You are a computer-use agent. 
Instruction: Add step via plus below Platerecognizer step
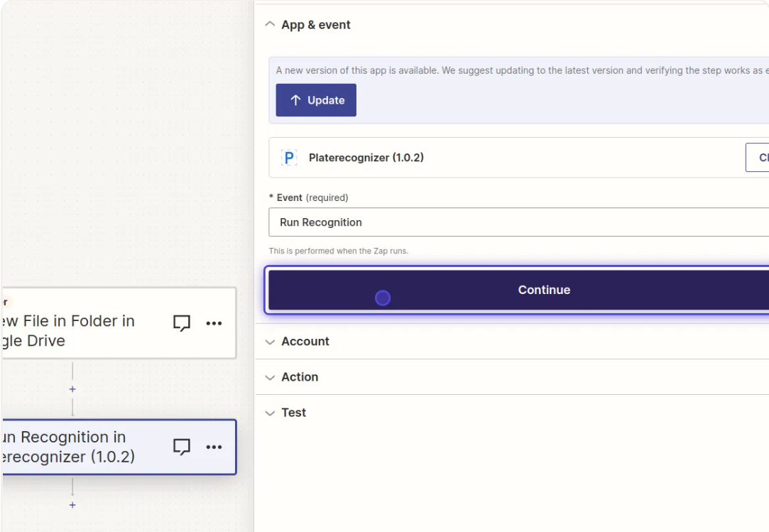pos(72,505)
